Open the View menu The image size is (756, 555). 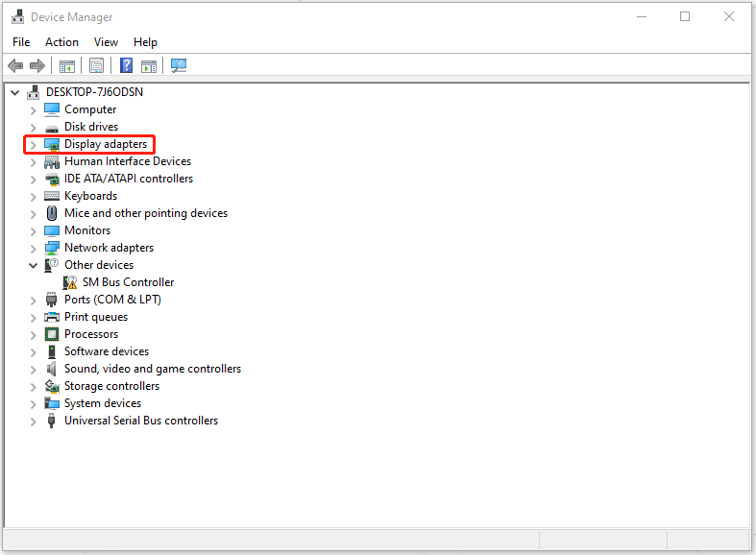(106, 42)
